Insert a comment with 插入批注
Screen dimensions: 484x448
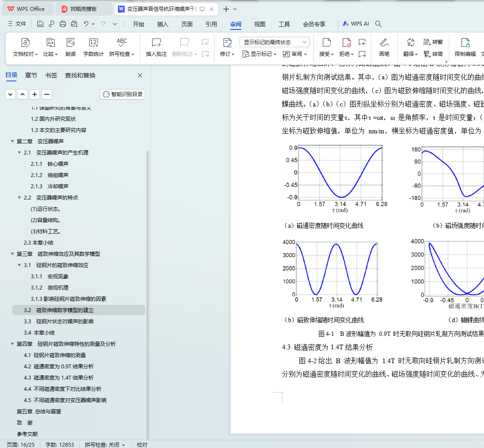pyautogui.click(x=156, y=47)
